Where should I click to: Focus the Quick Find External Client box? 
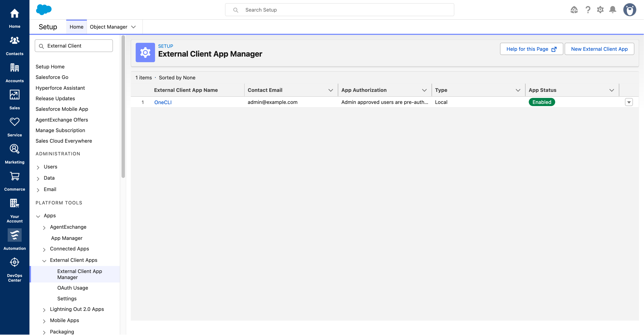click(74, 46)
